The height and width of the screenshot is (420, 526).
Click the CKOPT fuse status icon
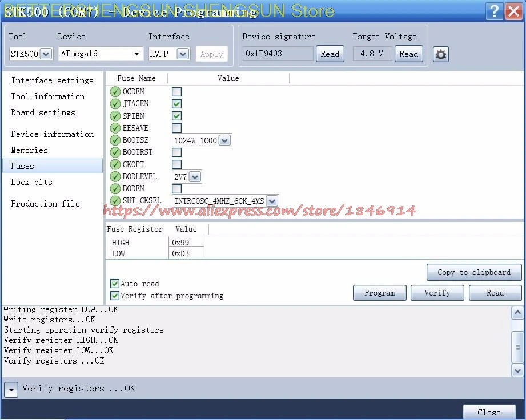(115, 164)
